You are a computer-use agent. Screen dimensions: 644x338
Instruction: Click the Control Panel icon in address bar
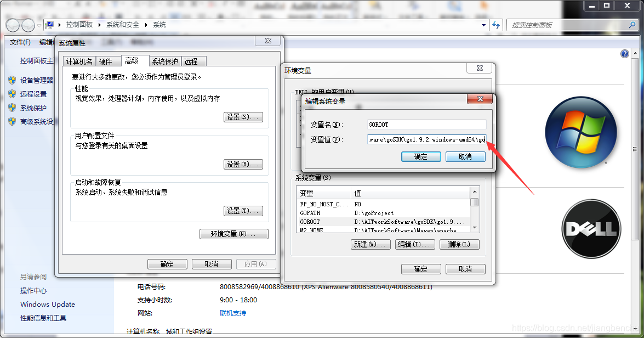(x=49, y=25)
